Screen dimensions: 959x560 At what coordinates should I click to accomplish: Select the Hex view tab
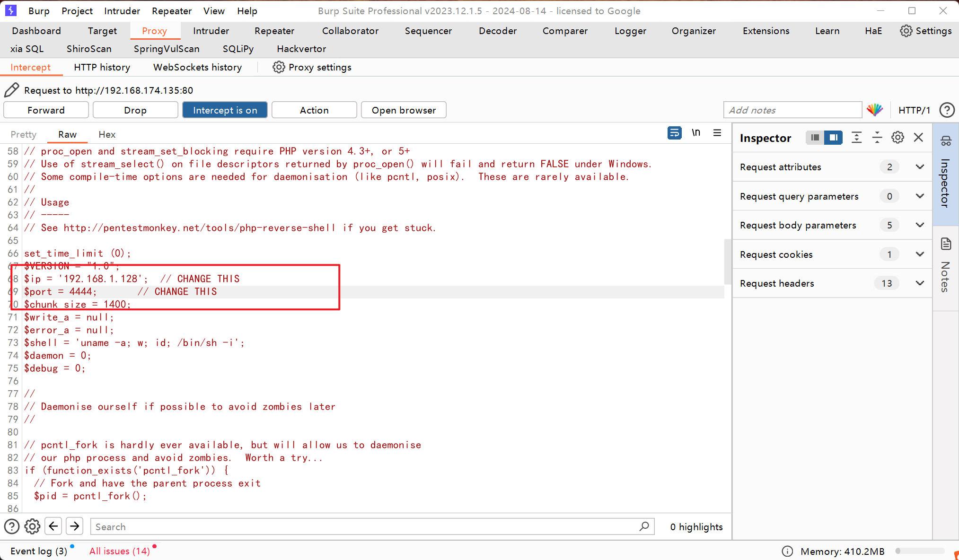pyautogui.click(x=107, y=134)
